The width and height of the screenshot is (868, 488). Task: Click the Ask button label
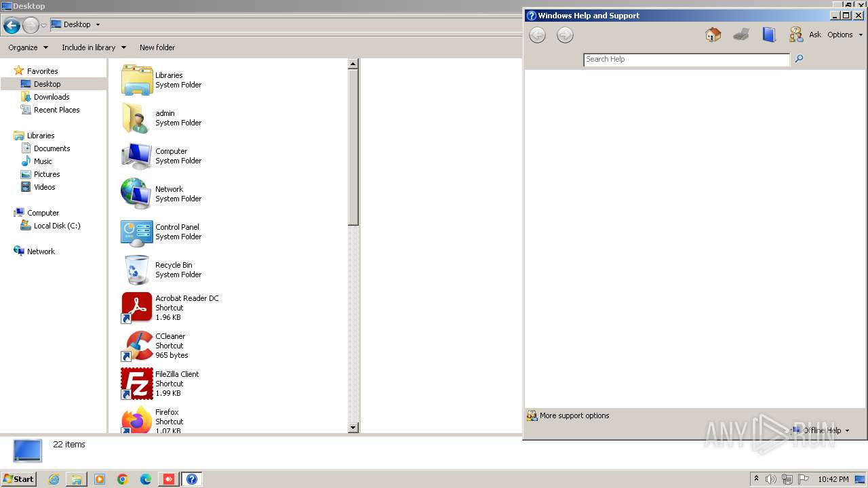[815, 35]
